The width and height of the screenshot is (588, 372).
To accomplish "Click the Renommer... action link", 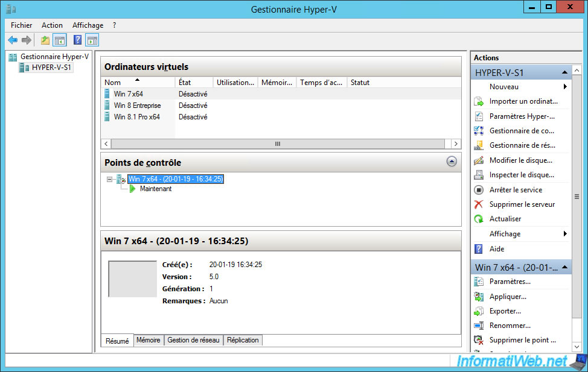I will 510,326.
